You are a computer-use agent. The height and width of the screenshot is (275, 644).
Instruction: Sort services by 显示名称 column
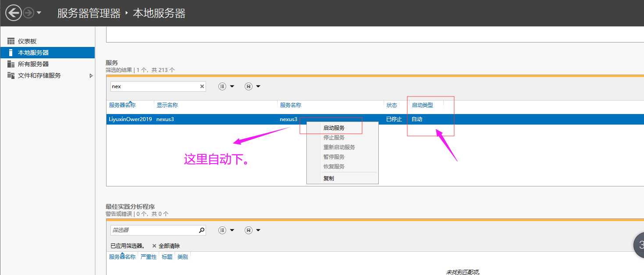pyautogui.click(x=167, y=105)
